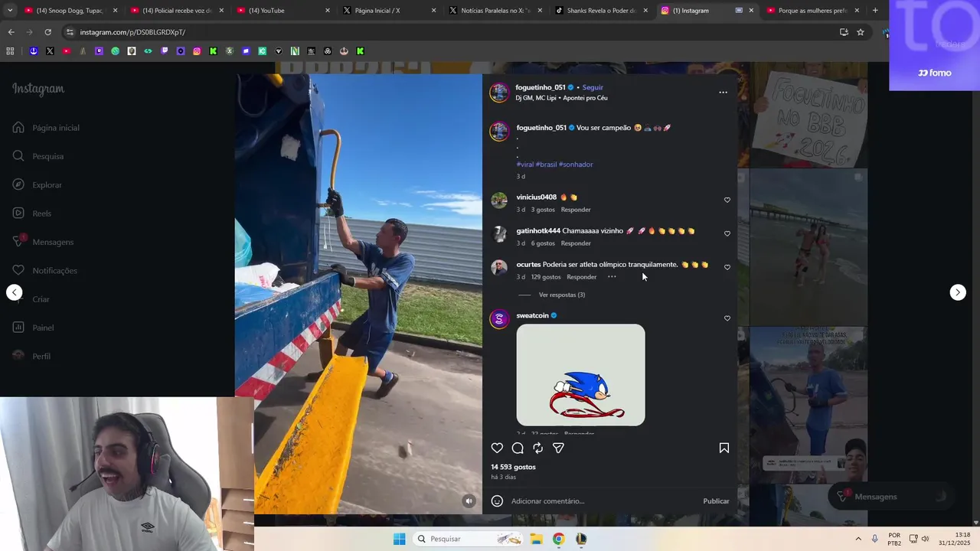Repost using the repost arrows icon
This screenshot has height=551, width=980.
[x=538, y=448]
